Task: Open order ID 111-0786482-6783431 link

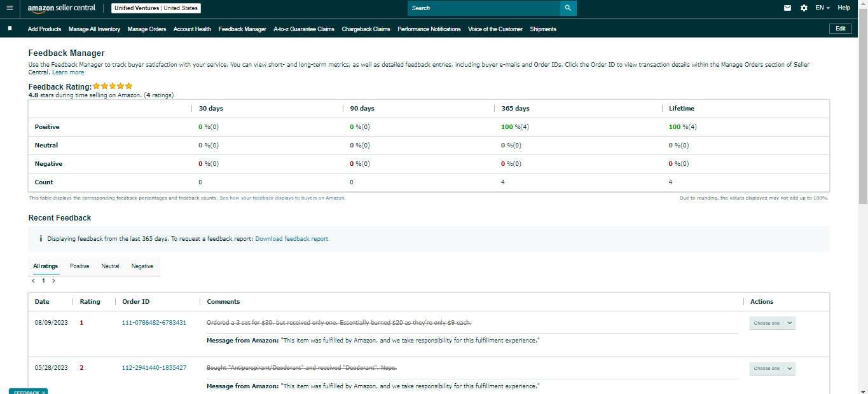Action: 154,323
